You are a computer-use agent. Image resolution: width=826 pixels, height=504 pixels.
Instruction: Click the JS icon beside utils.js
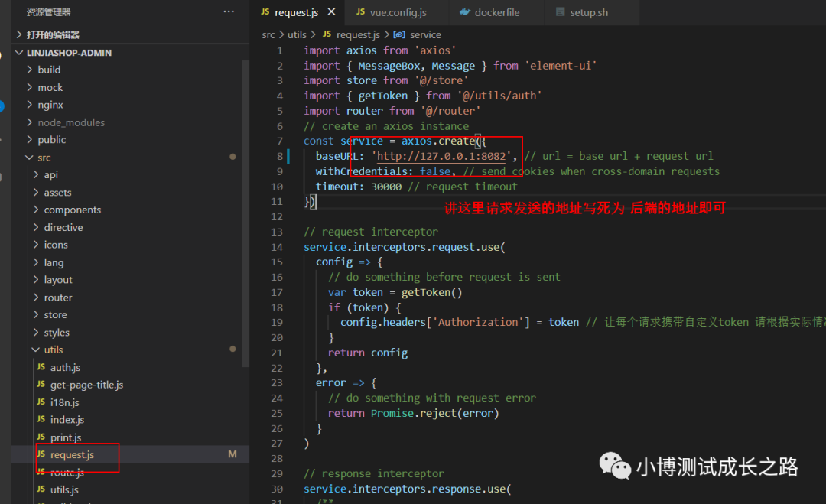(41, 489)
